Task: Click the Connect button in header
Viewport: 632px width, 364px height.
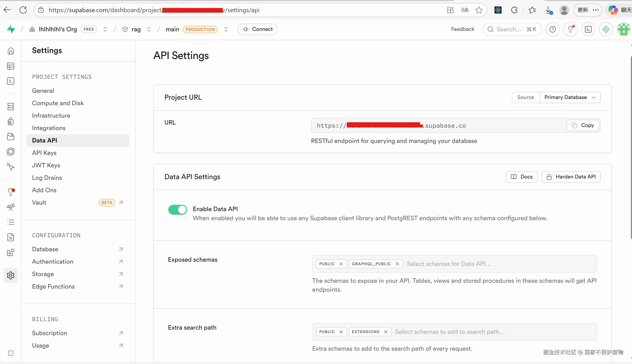Action: [x=257, y=29]
